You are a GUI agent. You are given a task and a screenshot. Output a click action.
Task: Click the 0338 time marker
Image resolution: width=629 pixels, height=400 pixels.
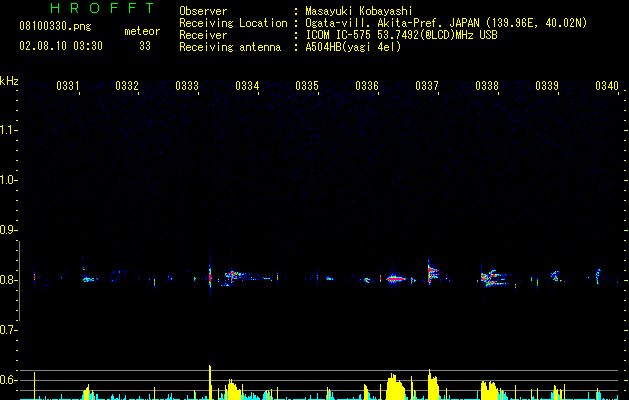click(487, 86)
